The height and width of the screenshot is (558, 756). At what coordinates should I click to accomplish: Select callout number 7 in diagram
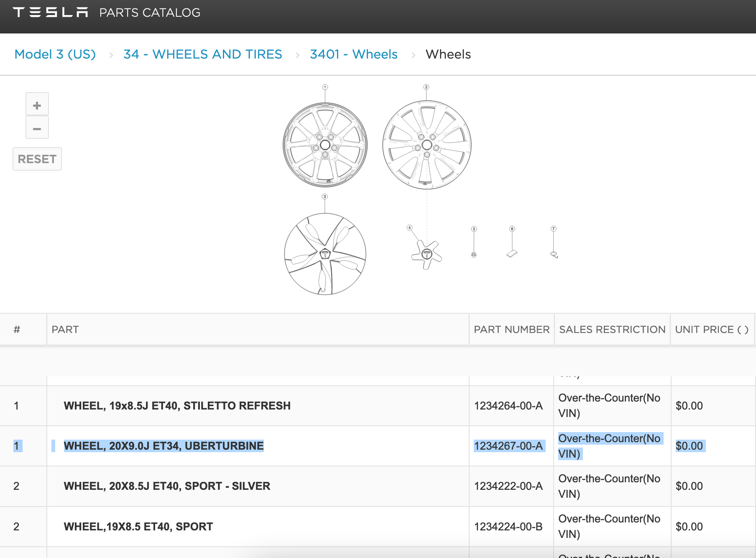553,229
